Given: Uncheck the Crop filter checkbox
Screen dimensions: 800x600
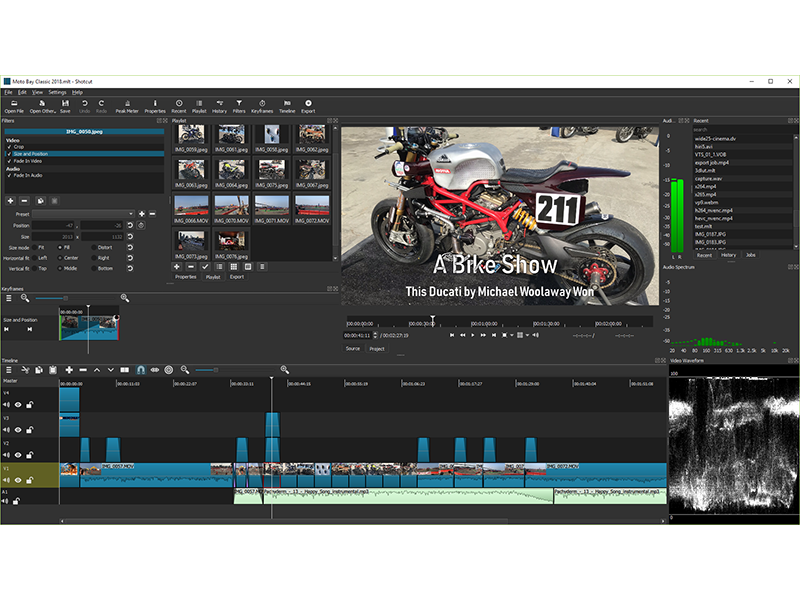Looking at the screenshot, I should tap(7, 145).
